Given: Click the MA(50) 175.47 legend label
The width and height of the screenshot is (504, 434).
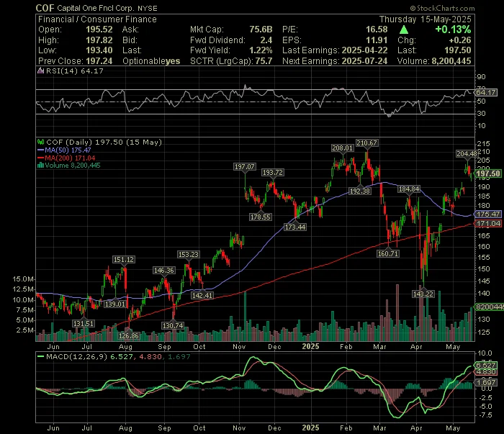Looking at the screenshot, I should click(68, 150).
